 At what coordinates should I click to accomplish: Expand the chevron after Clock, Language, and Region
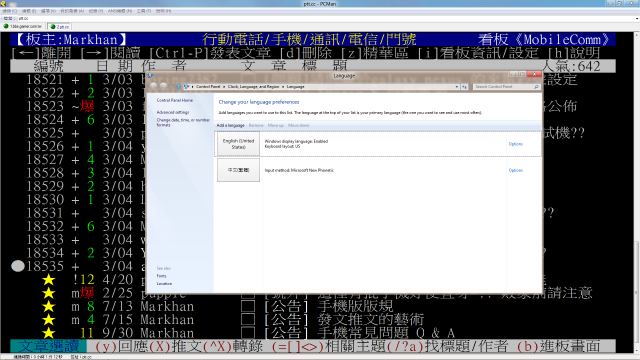pos(282,87)
